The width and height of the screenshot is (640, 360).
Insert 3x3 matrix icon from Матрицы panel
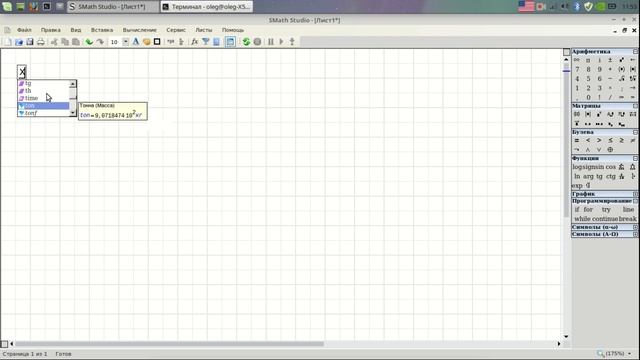[577, 114]
